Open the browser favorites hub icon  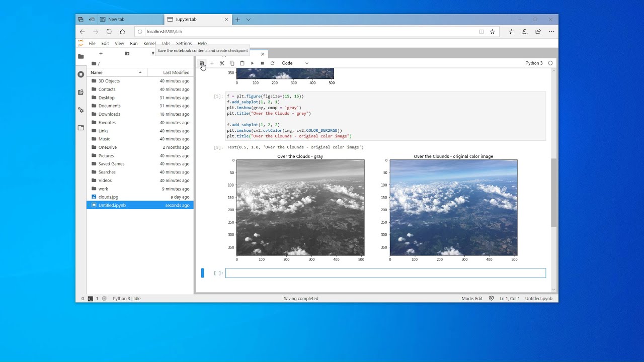point(512,32)
